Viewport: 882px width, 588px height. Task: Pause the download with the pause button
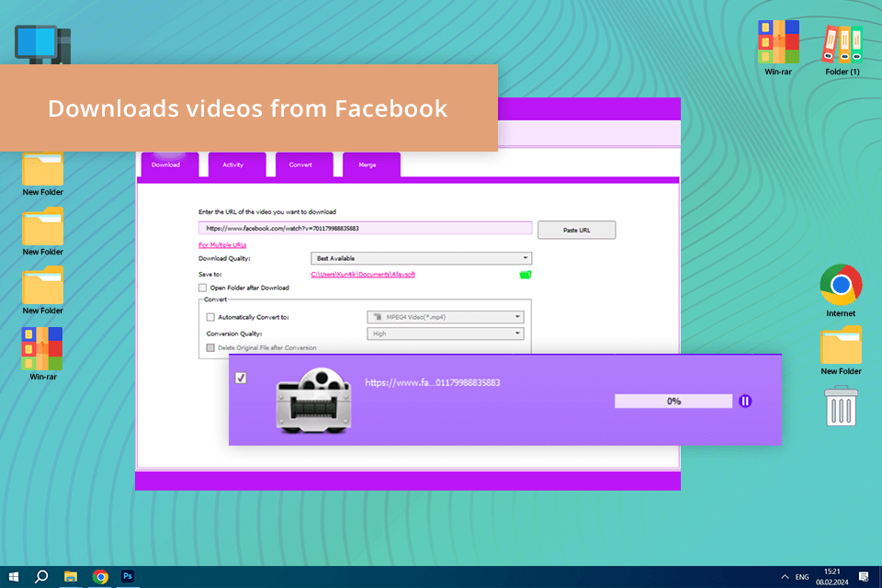point(745,401)
